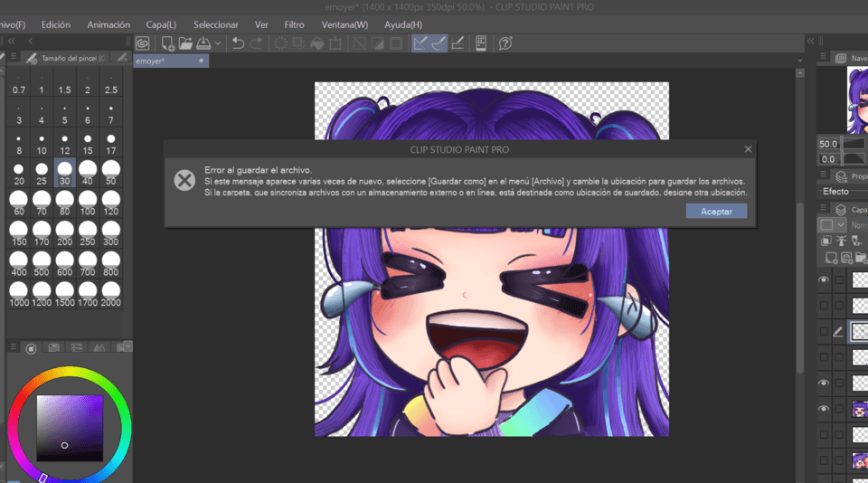Screen dimensions: 868x483
Task: Undo the last action
Action: (238, 43)
